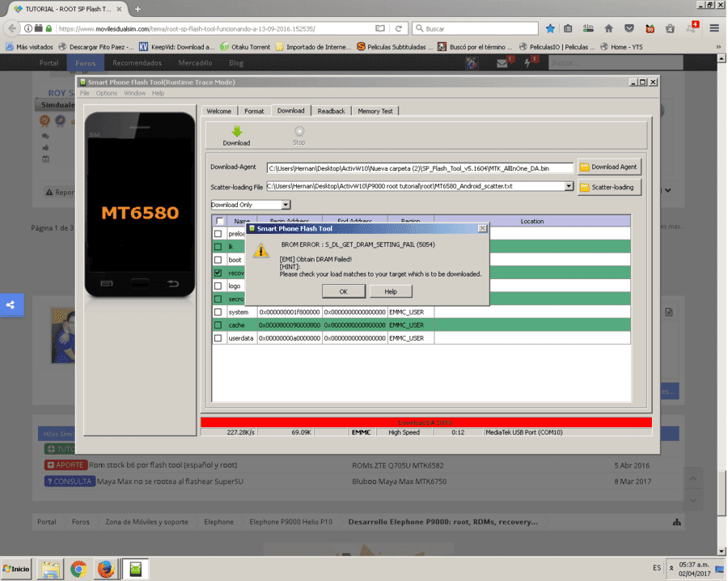
Task: Click the Firefox Buscar search field
Action: (x=475, y=28)
